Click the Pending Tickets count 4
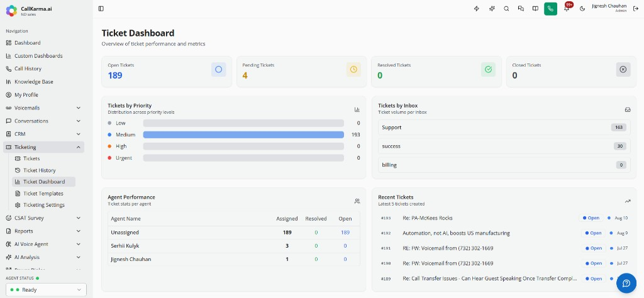 tap(245, 75)
